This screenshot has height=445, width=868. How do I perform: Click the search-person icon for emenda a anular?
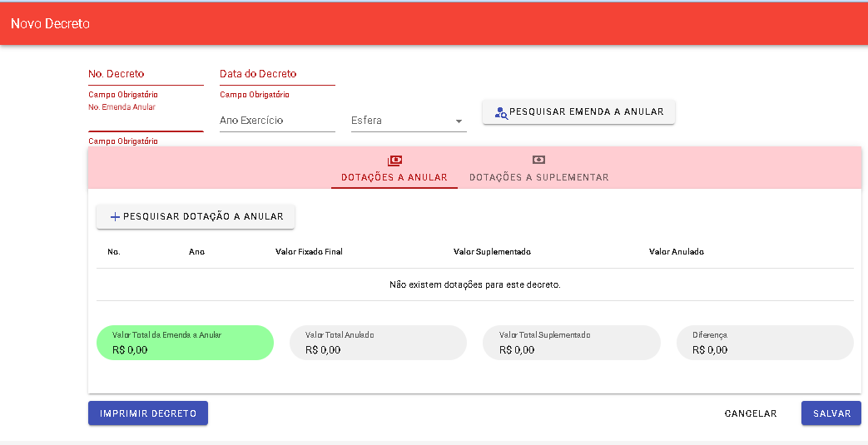(501, 112)
